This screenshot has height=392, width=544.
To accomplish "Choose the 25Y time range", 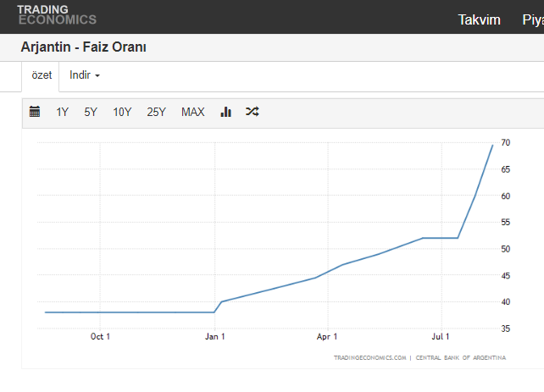I will tap(156, 112).
